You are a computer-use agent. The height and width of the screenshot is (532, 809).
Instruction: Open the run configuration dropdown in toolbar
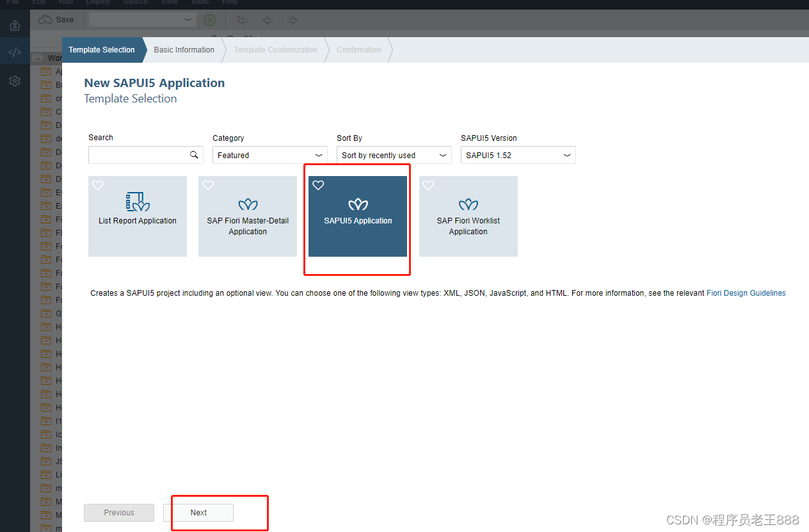coord(143,20)
